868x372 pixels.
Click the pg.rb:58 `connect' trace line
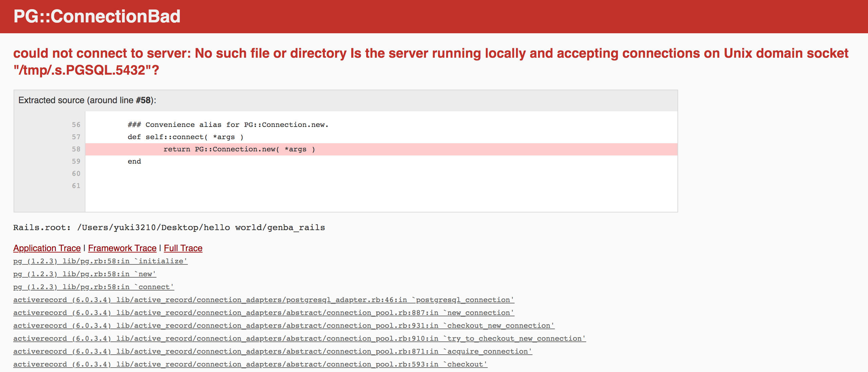tap(94, 287)
